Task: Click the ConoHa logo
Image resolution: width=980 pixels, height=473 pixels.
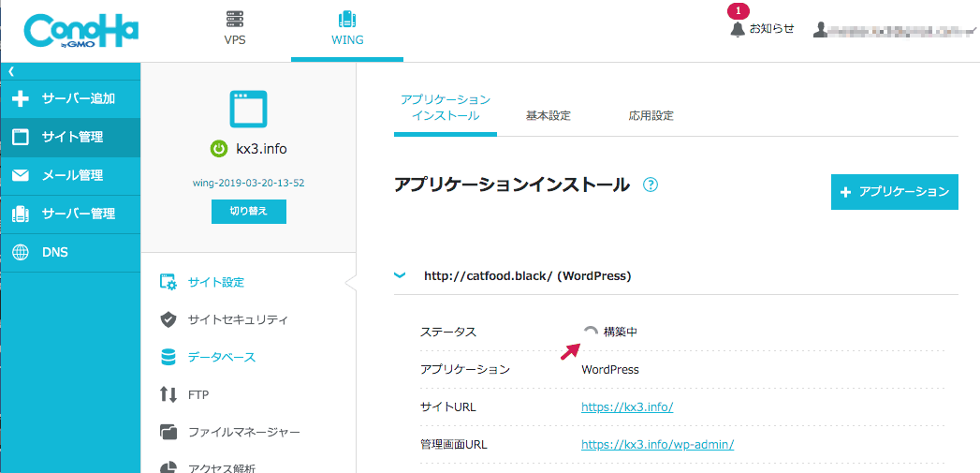Action: pos(80,31)
